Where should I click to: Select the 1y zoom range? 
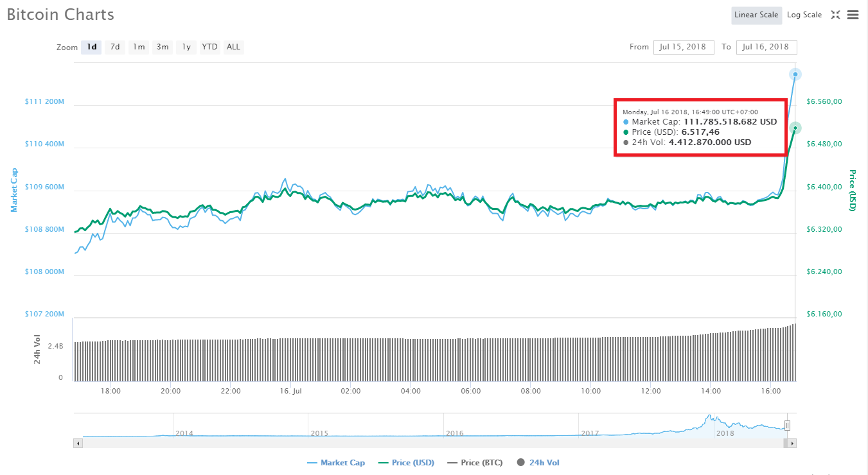point(186,46)
